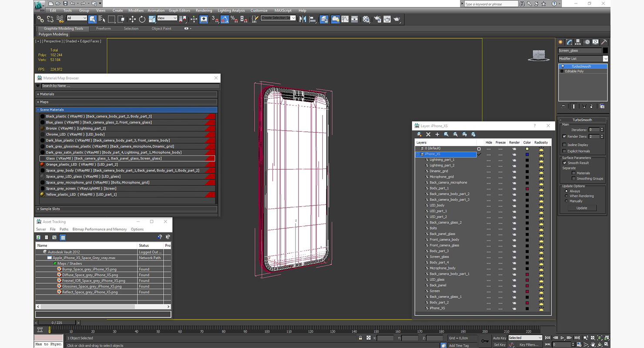The width and height of the screenshot is (644, 348).
Task: Click the Screen_glass object color swatch
Action: pyautogui.click(x=605, y=50)
